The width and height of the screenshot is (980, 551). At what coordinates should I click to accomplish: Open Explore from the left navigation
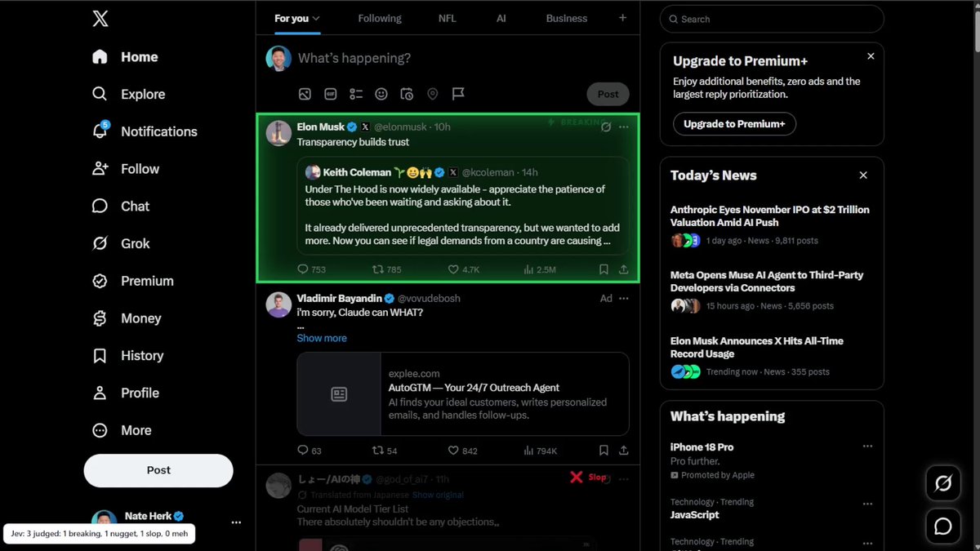[x=128, y=94]
